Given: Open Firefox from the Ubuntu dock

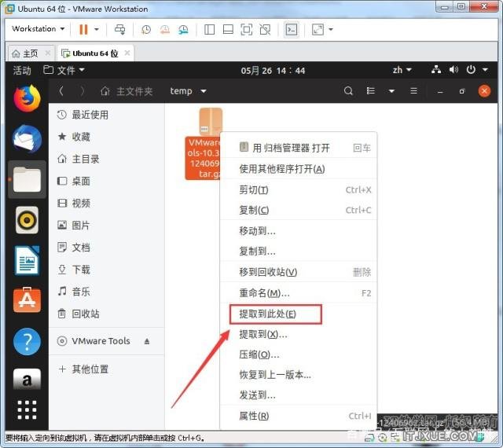Looking at the screenshot, I should click(x=27, y=97).
